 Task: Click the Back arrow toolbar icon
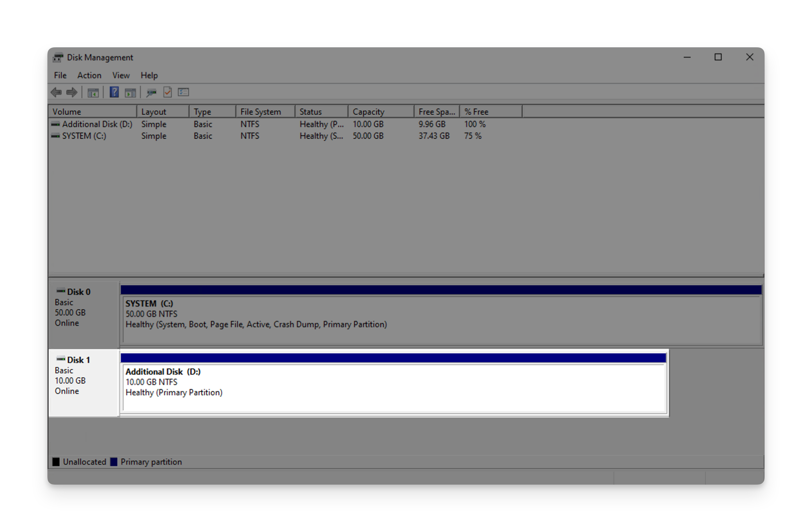tap(56, 92)
